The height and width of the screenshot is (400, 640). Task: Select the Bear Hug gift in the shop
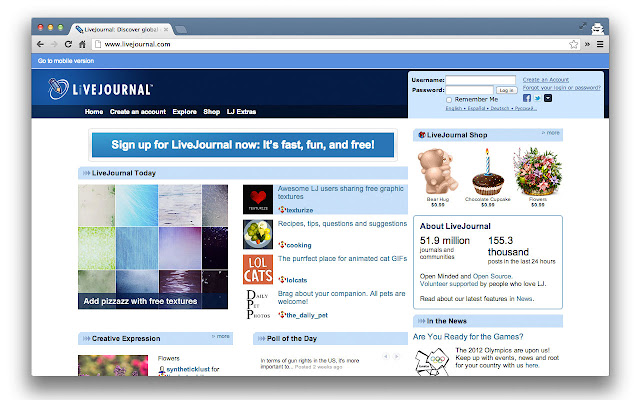tap(438, 171)
